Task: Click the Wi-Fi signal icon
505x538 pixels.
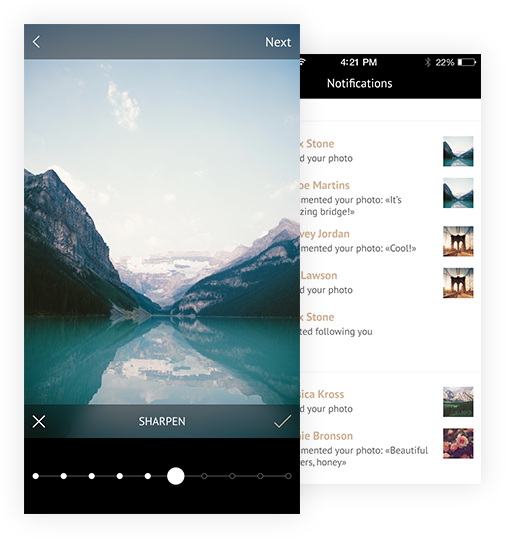Action: click(302, 62)
